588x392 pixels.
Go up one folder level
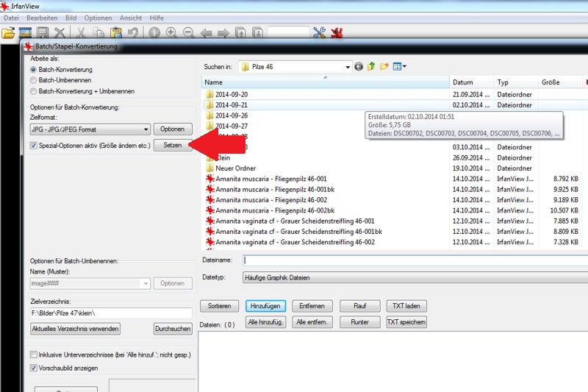[x=371, y=67]
